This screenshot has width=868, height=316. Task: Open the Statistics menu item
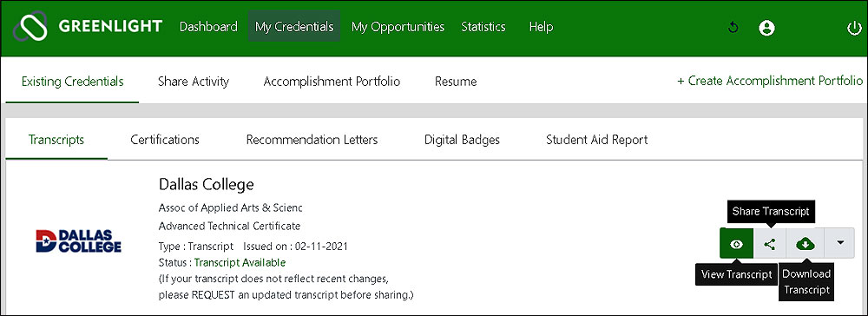click(483, 27)
